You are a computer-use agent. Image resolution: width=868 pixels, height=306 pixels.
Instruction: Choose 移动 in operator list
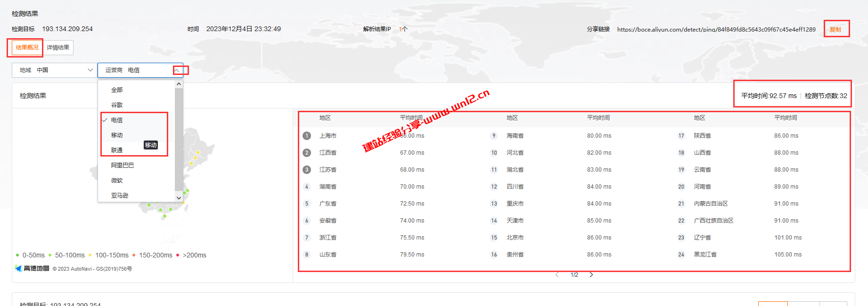coord(136,135)
